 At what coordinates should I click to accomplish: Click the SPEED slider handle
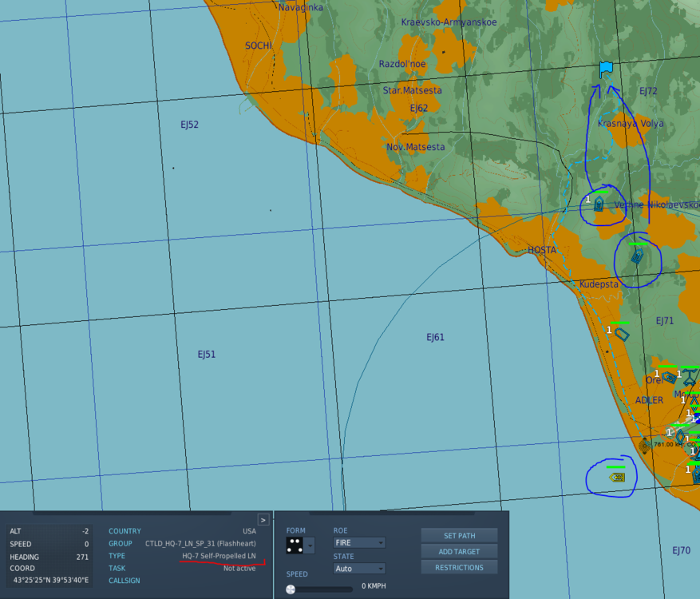(291, 589)
